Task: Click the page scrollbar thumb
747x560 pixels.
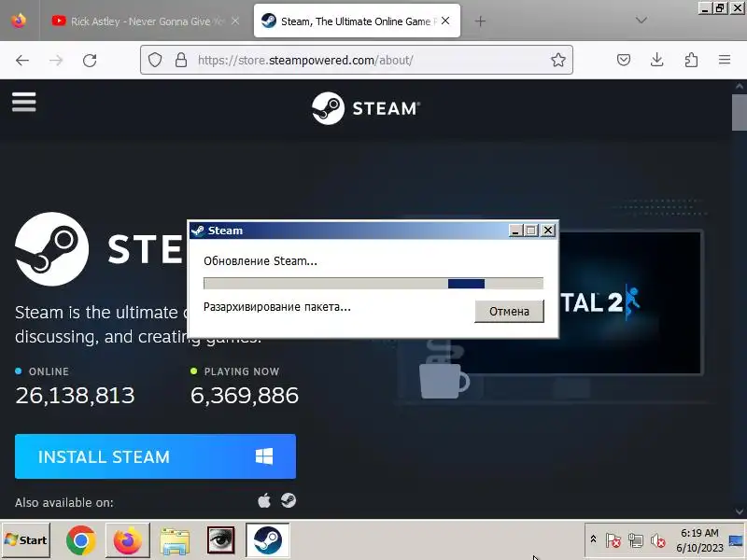Action: tap(739, 112)
